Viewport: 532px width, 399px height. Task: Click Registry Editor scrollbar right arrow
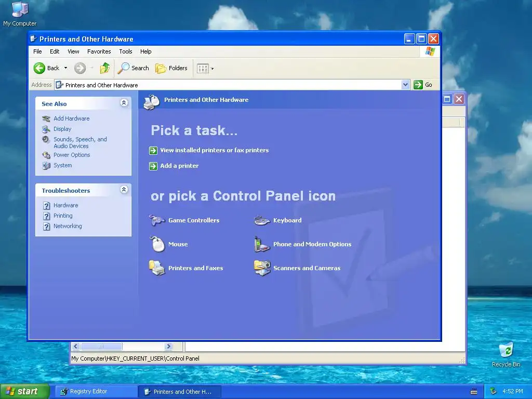click(169, 347)
